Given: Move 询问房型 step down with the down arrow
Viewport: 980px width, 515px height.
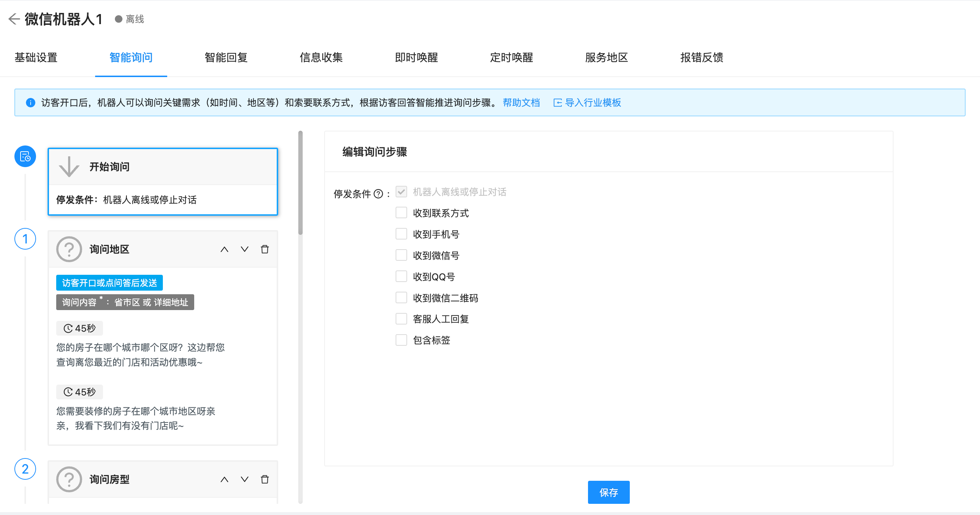Looking at the screenshot, I should pyautogui.click(x=245, y=480).
